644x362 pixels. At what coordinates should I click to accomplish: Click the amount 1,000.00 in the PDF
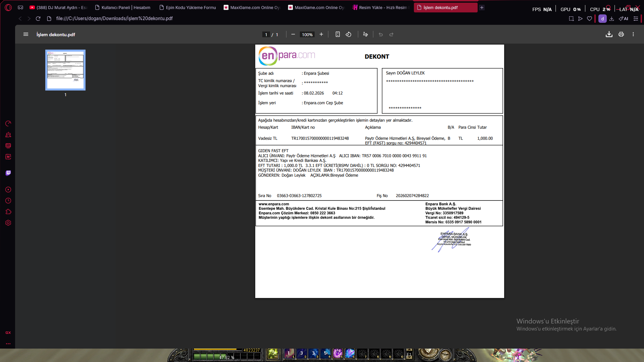pos(485,138)
